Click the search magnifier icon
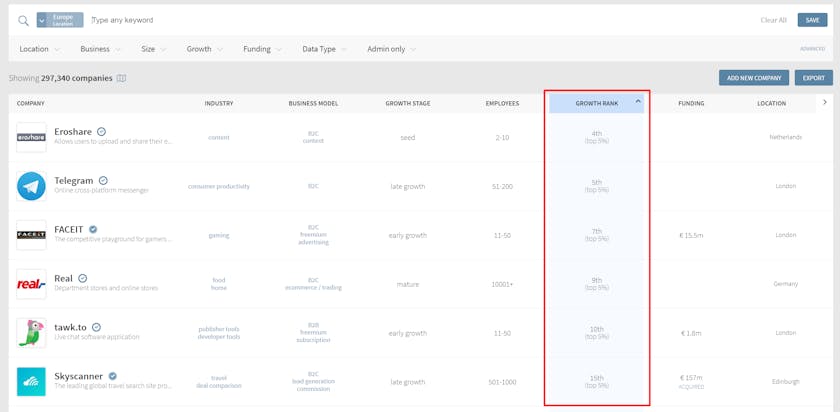This screenshot has width=840, height=412. [24, 20]
